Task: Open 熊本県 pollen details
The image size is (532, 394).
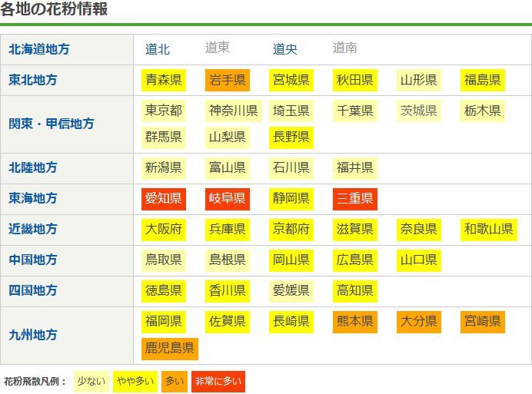Action: click(x=355, y=321)
